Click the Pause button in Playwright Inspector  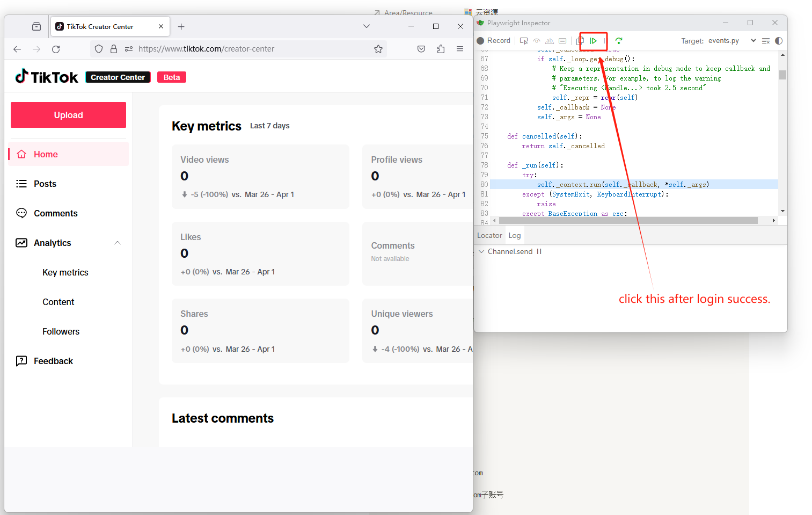click(x=605, y=41)
